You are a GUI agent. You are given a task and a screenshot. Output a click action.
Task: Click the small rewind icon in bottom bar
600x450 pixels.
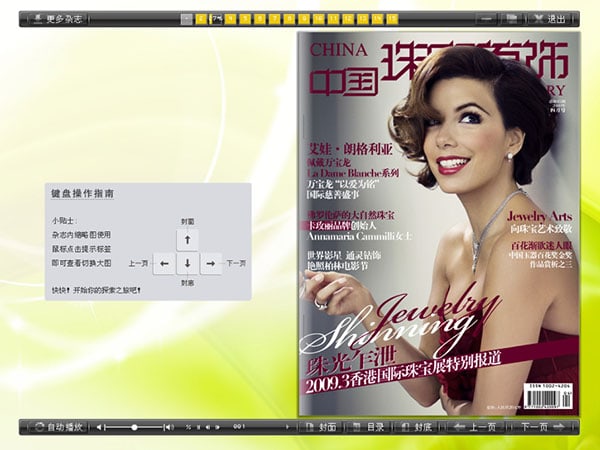coord(208,427)
